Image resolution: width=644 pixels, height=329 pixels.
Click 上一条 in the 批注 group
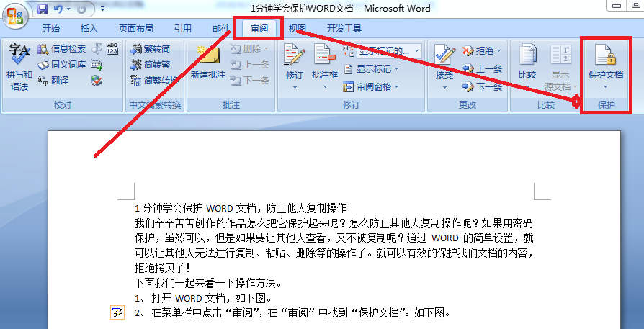[x=250, y=65]
